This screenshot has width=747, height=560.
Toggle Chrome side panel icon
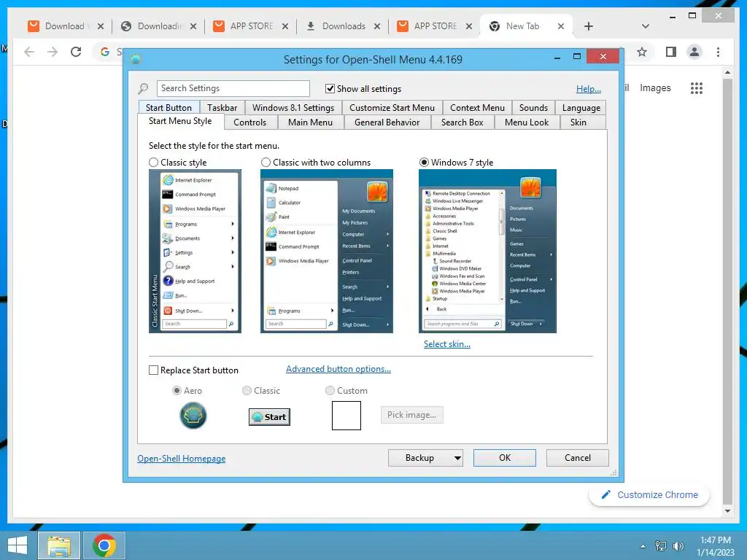click(x=671, y=52)
